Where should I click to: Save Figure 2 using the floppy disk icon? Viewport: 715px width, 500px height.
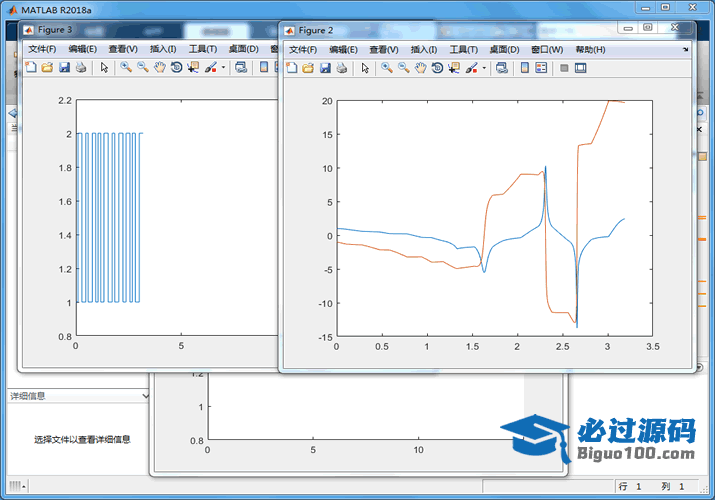point(325,68)
